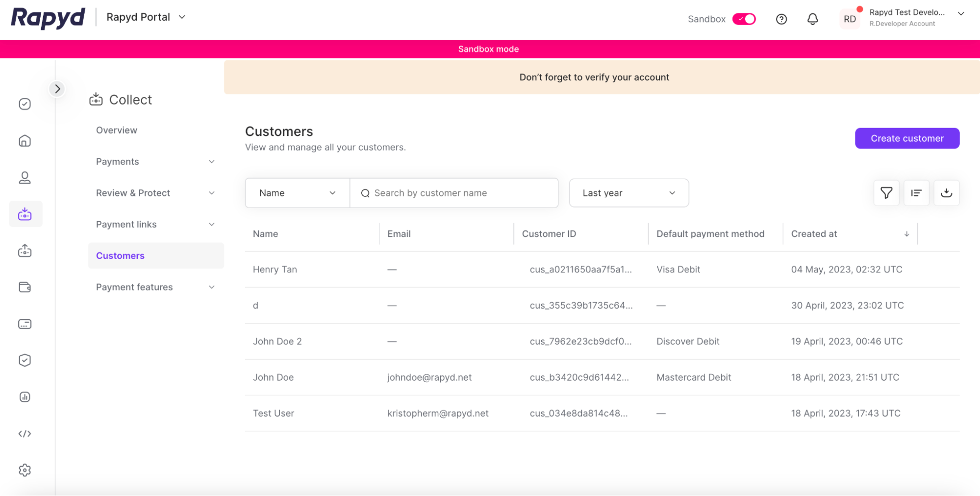This screenshot has width=980, height=496.
Task: Click the verify your account banner
Action: click(x=594, y=77)
